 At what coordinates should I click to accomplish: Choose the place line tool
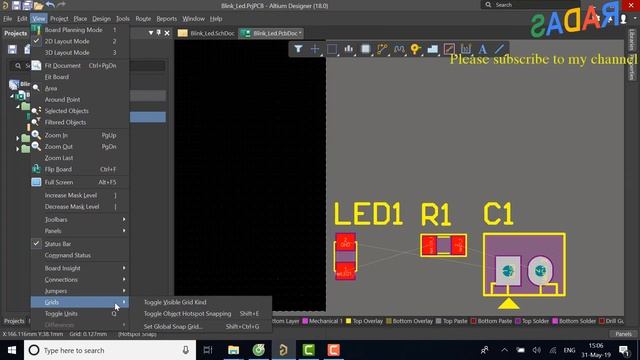499,49
